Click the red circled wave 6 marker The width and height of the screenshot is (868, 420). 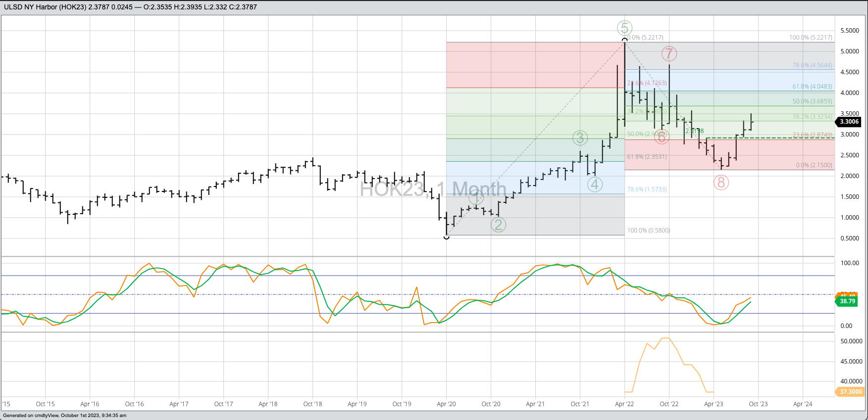[662, 137]
